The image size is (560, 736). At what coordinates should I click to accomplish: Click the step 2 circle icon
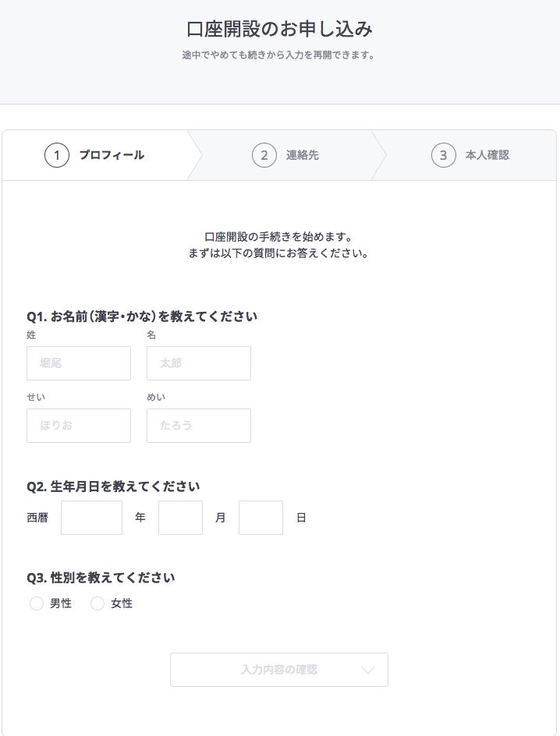click(x=264, y=155)
